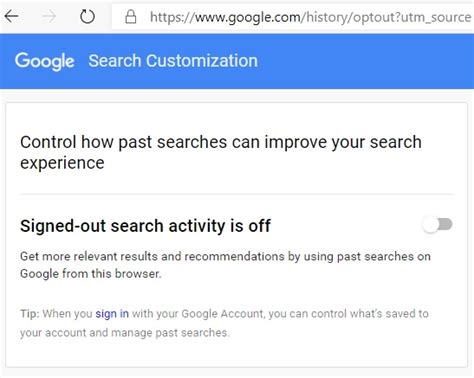Click the 'Signed-out search activity is off' heading

coord(145,226)
